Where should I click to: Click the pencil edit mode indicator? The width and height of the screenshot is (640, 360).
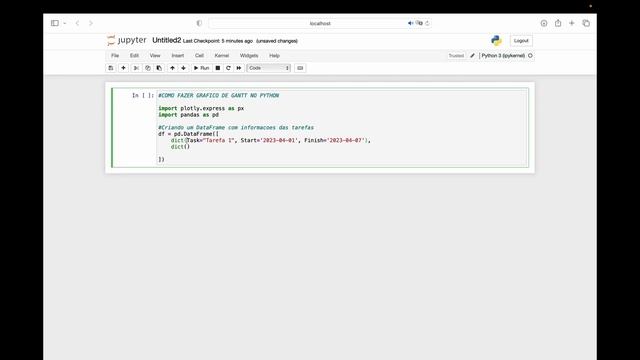tap(472, 56)
